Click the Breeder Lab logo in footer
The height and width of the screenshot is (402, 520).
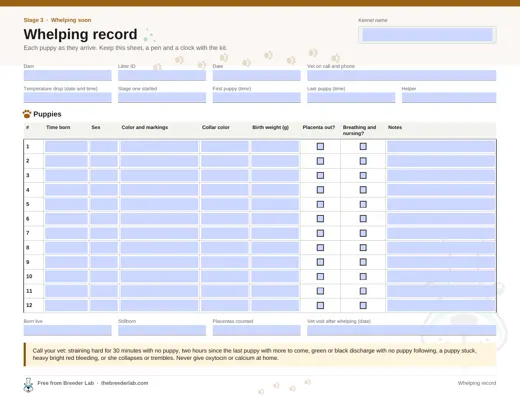[28, 385]
